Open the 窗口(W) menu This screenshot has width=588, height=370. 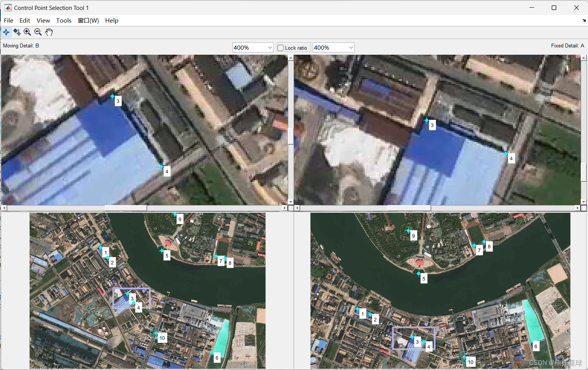pyautogui.click(x=88, y=21)
